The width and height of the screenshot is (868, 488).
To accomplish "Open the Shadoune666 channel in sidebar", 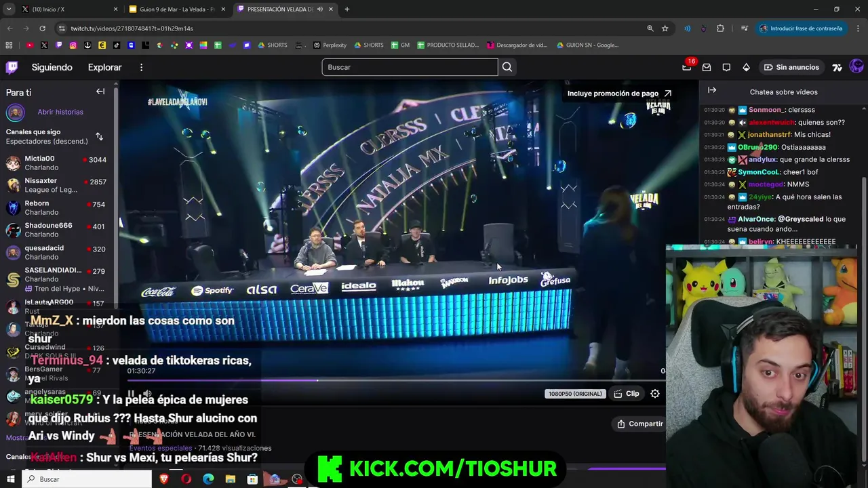I will coord(57,230).
